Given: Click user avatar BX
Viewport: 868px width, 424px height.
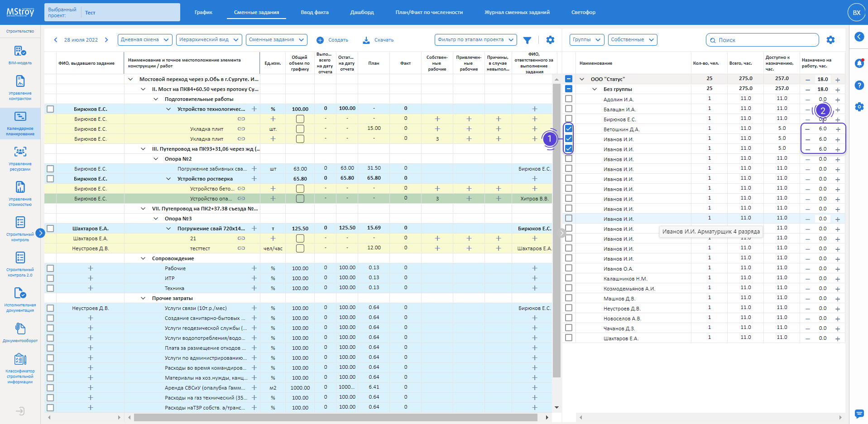Looking at the screenshot, I should (x=856, y=13).
